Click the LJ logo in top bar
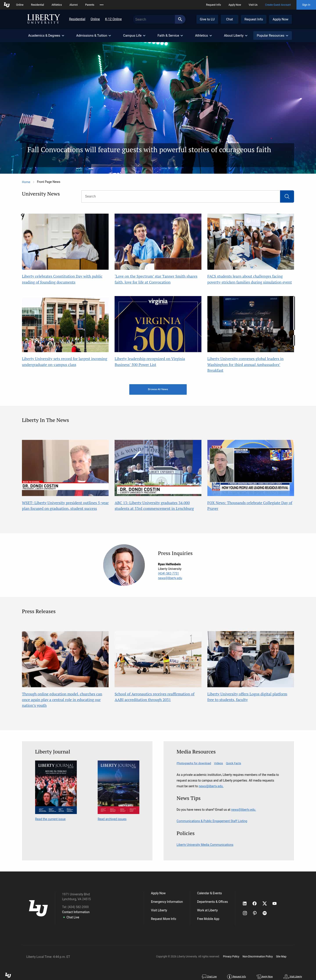 coord(7,5)
